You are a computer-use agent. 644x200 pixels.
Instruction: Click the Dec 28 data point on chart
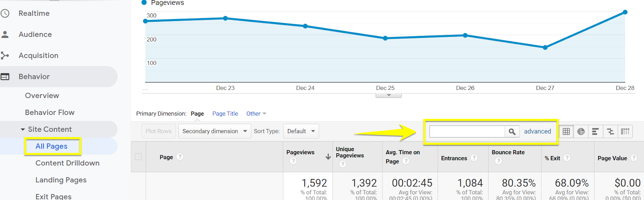coord(625,12)
